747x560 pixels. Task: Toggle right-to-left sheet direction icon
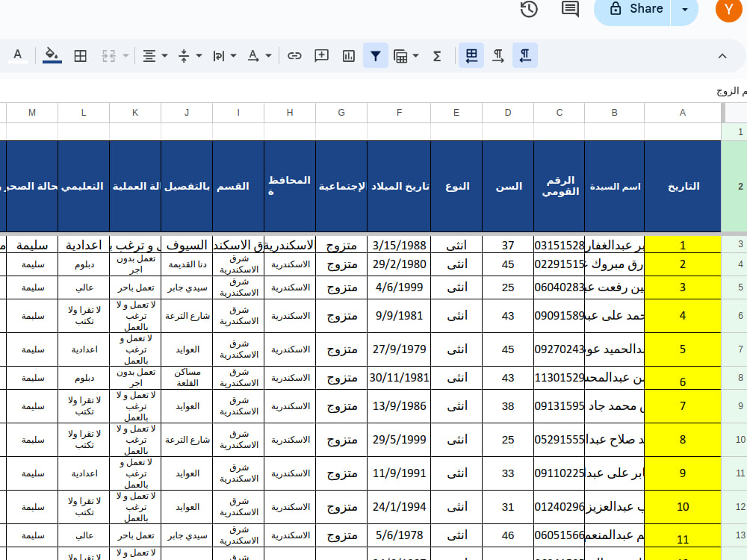point(471,56)
